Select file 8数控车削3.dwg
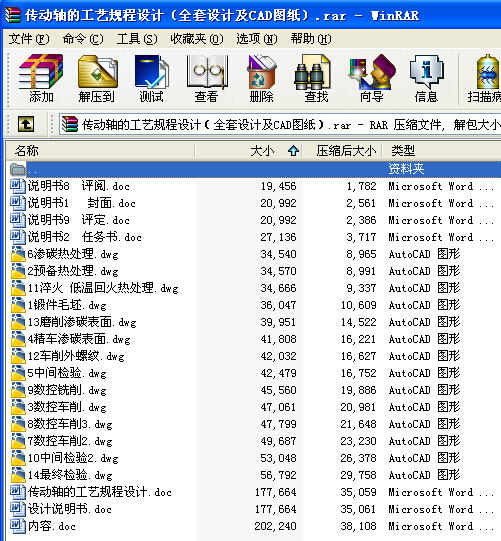Image resolution: width=501 pixels, height=541 pixels. pyautogui.click(x=70, y=424)
